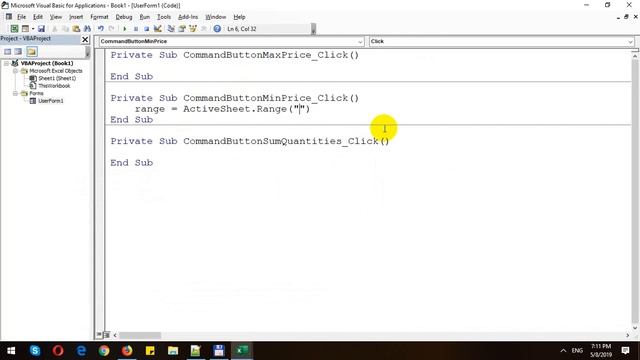Click the Save floppy disk icon
640x360 pixels.
(x=41, y=29)
